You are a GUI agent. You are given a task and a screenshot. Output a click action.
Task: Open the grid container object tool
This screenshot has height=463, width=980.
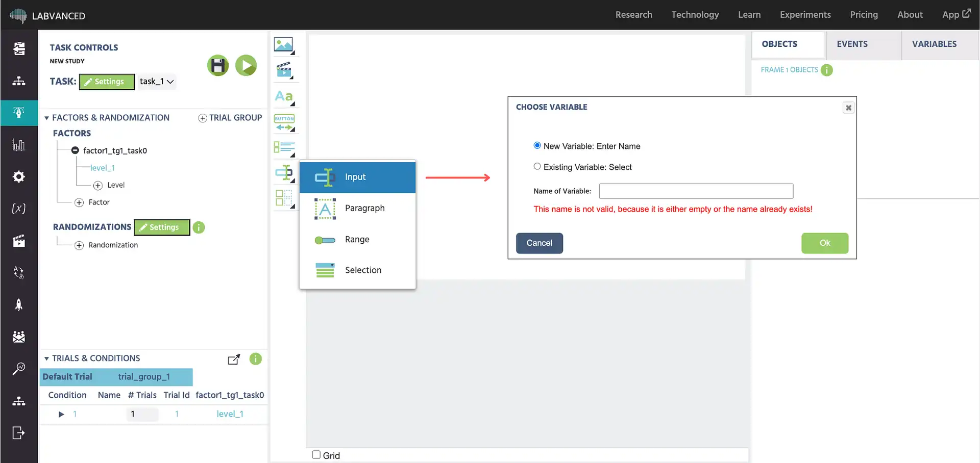pos(284,198)
